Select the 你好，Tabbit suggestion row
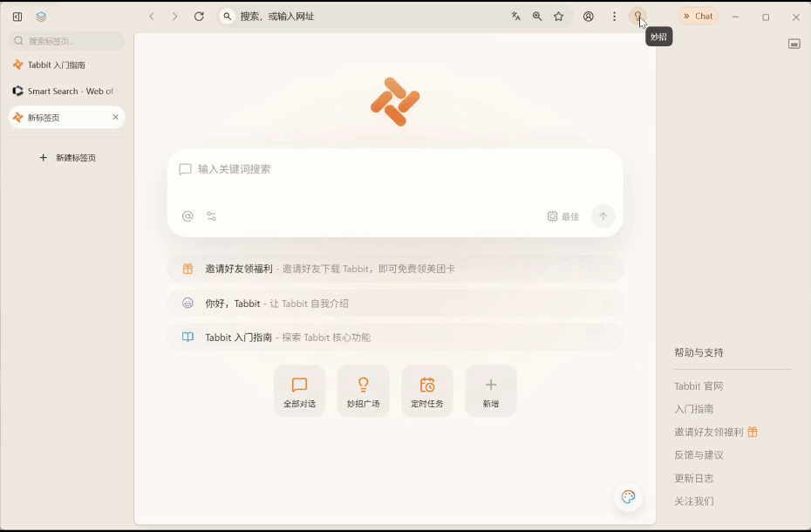Screen dimensions: 811x532 (x=395, y=304)
